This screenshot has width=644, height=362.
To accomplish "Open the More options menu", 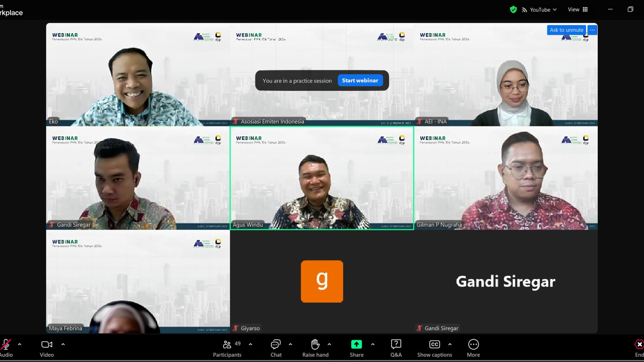I will pos(473,348).
